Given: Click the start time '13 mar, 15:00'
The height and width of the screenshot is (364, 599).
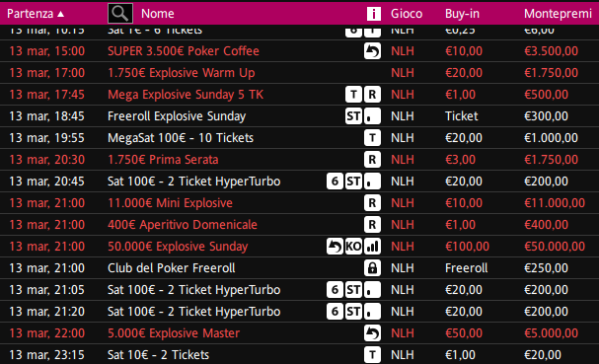Looking at the screenshot, I should coord(47,51).
